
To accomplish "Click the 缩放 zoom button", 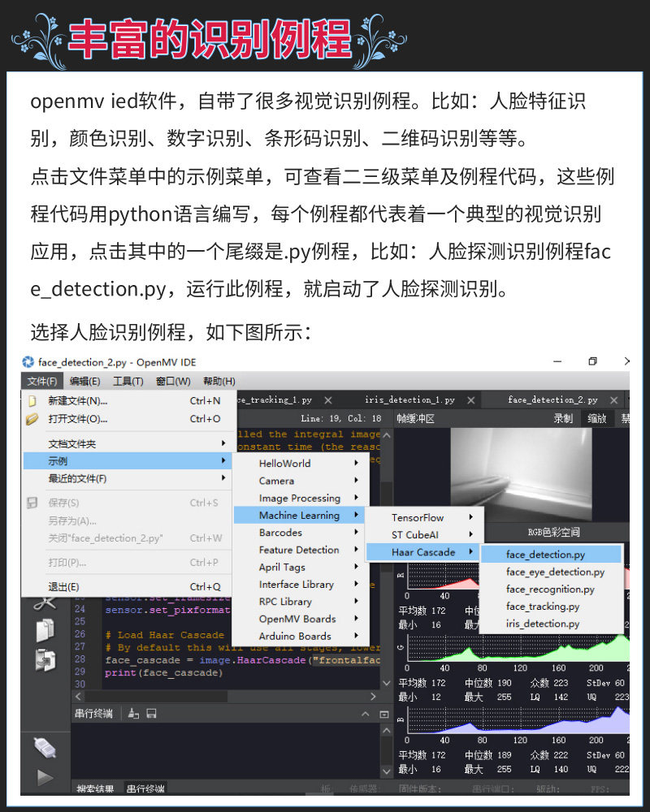I will click(x=597, y=418).
